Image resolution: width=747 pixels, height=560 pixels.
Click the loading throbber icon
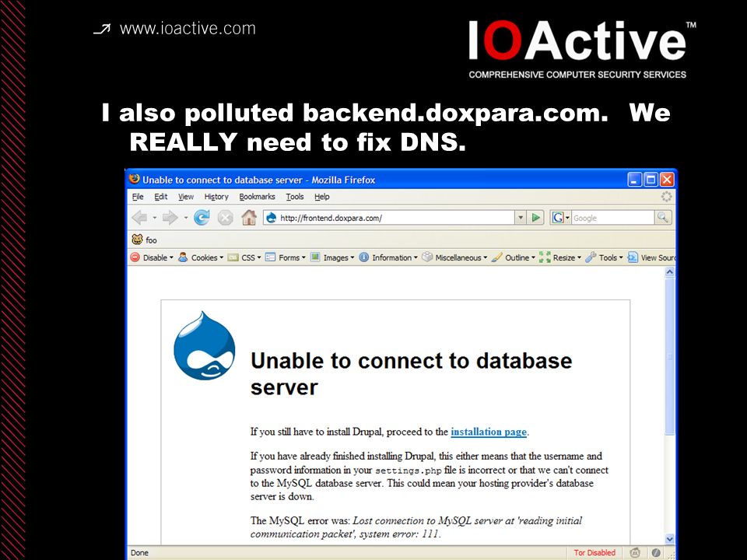(666, 196)
